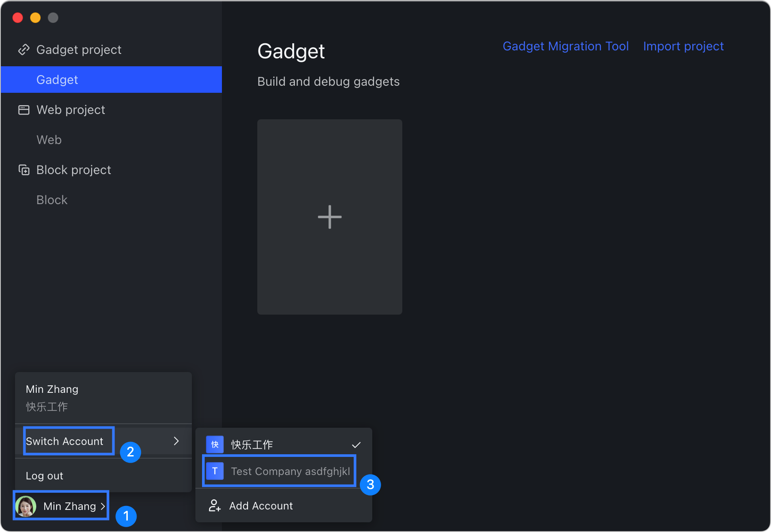Click the Block project icon
771x532 pixels.
tap(23, 170)
